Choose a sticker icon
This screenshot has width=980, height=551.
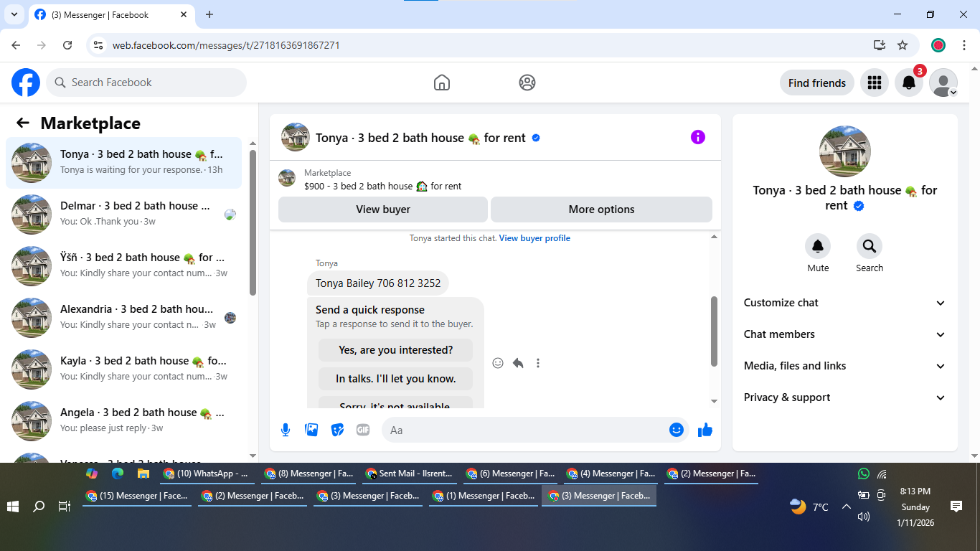(337, 430)
